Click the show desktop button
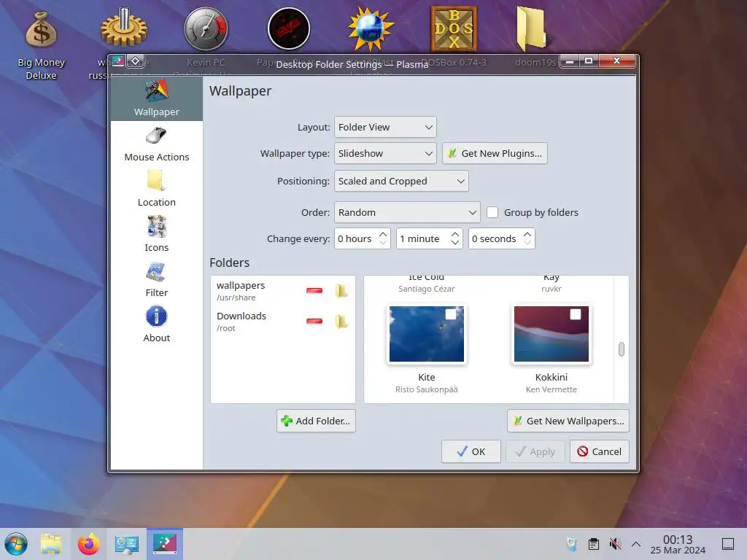 point(728,544)
